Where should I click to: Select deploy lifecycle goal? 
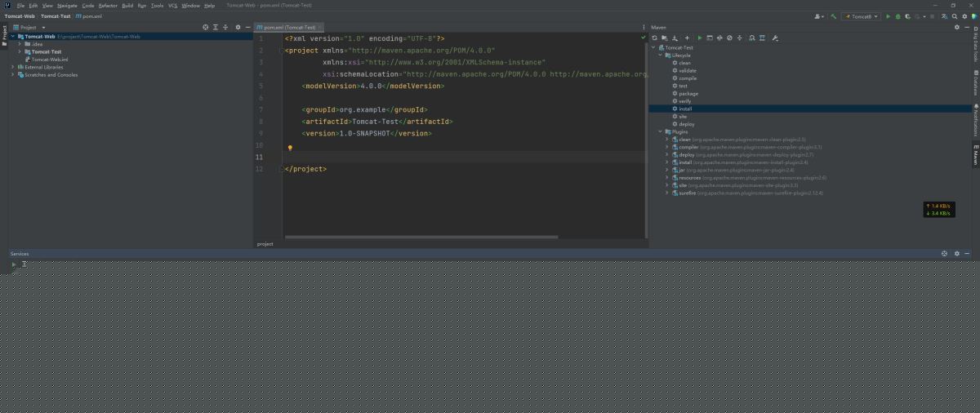point(686,124)
